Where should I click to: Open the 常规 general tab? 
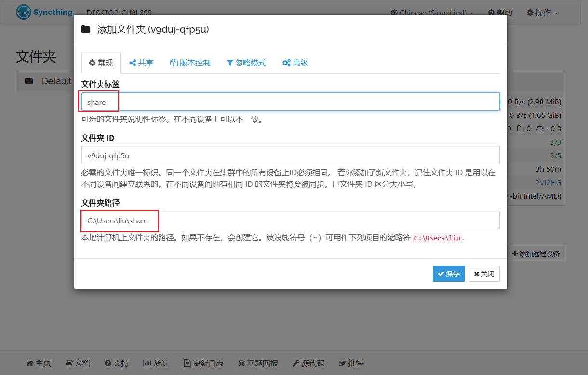101,63
